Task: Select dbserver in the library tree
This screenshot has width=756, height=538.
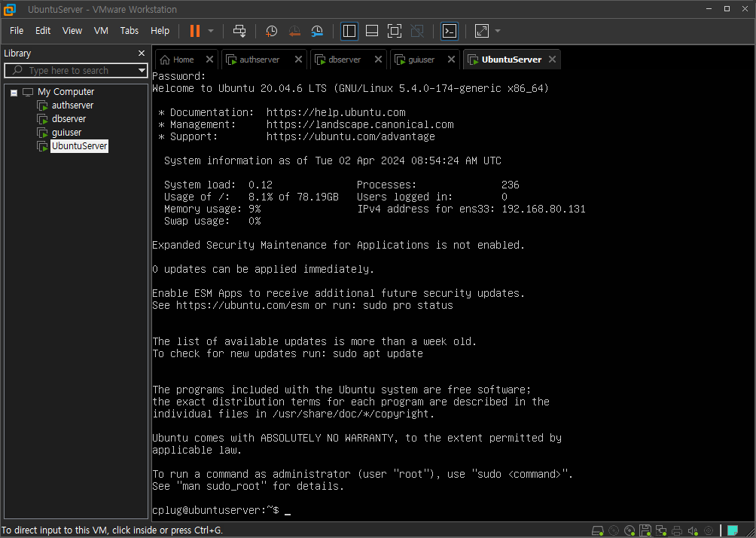Action: pyautogui.click(x=69, y=119)
